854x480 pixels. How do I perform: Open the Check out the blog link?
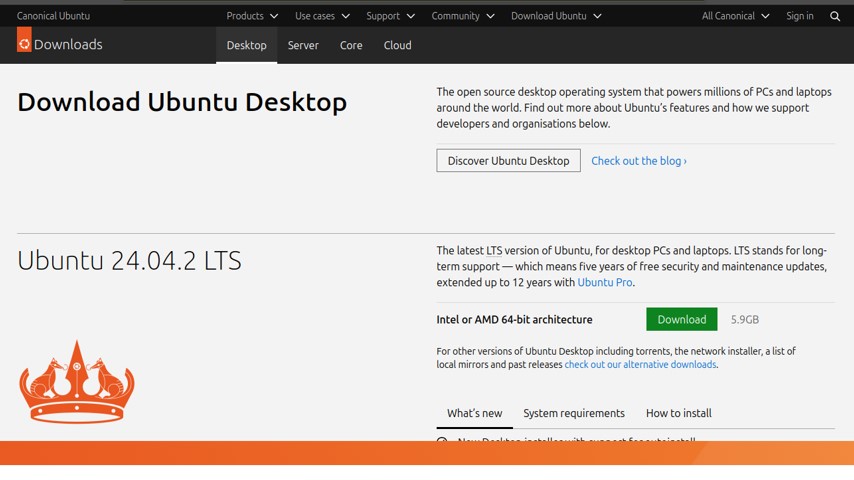coord(639,161)
